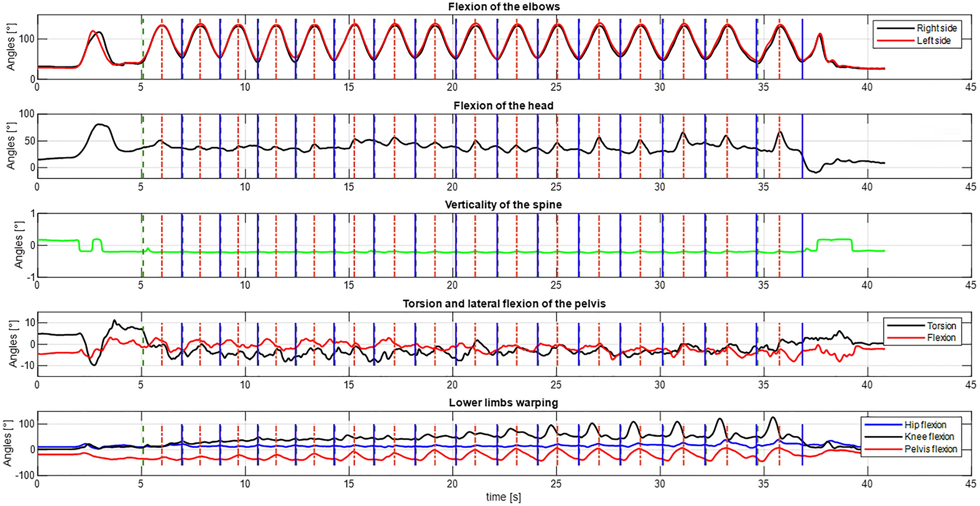Screen dimensions: 980x506
Task: Click the "Angles [°]" label of the pelvis plot
Action: pyautogui.click(x=13, y=344)
